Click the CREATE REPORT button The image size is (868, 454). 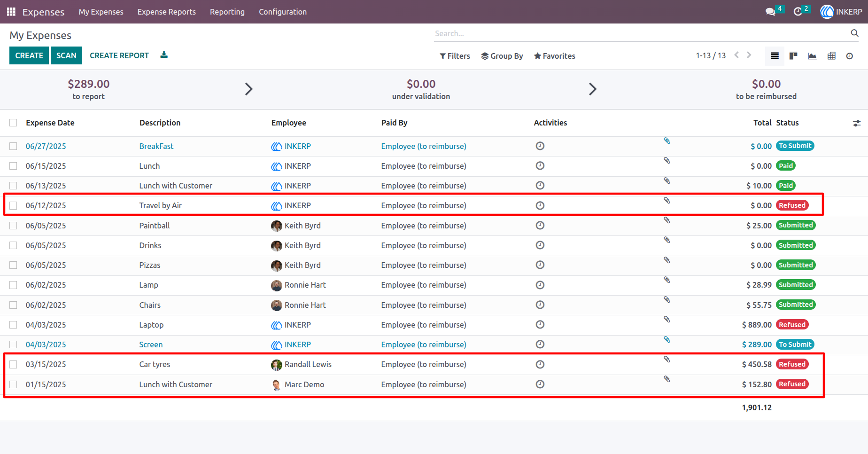click(119, 55)
